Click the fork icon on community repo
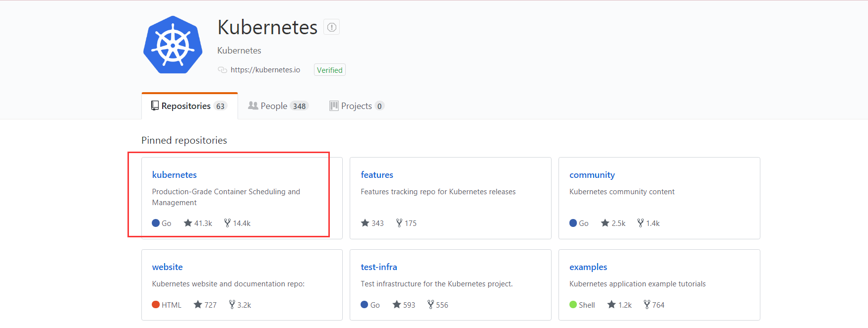Screen dimensions: 868x328 point(640,223)
